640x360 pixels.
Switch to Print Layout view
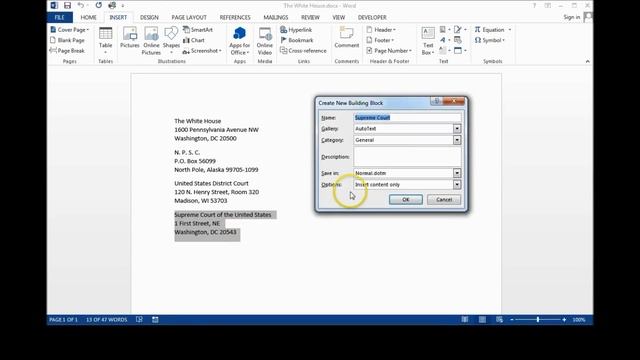(482, 320)
